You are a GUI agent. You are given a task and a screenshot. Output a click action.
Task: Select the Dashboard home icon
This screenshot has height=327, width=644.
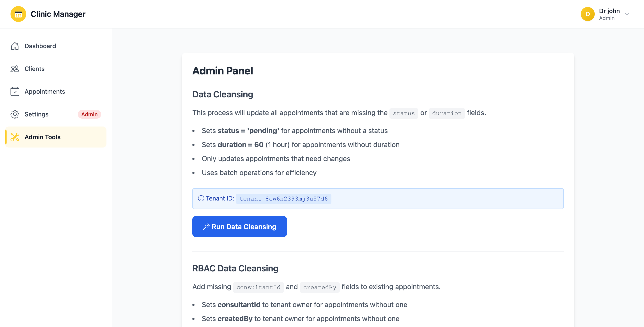coord(15,46)
